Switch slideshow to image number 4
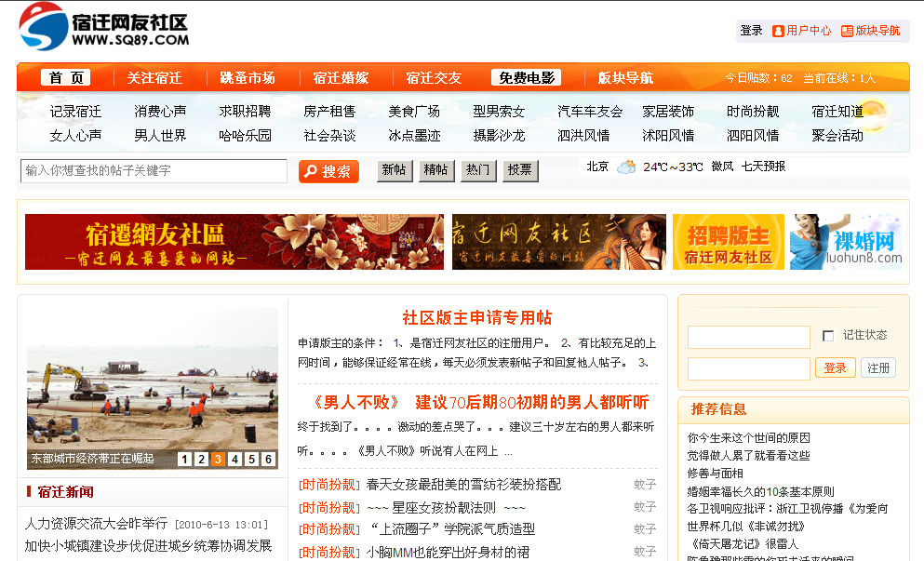 [234, 459]
